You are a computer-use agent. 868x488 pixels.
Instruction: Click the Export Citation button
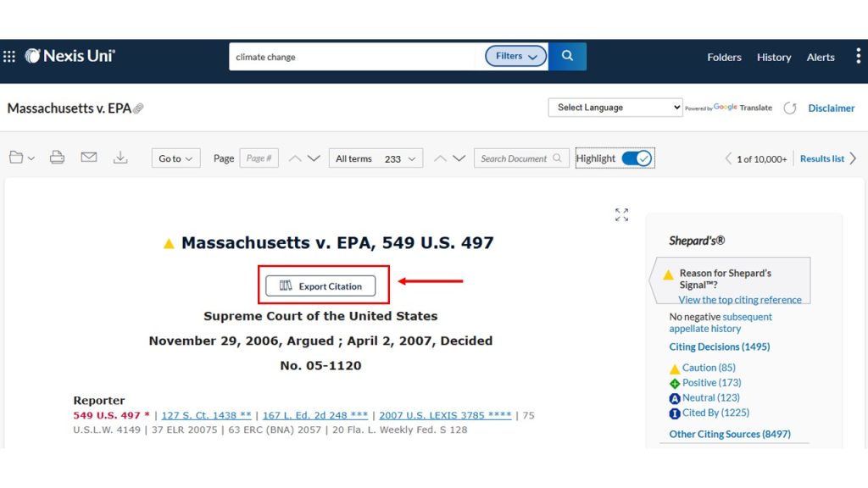pyautogui.click(x=320, y=286)
